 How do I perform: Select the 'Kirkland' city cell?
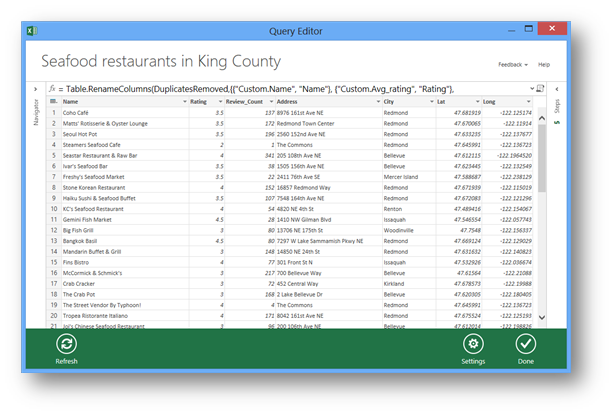pyautogui.click(x=409, y=284)
